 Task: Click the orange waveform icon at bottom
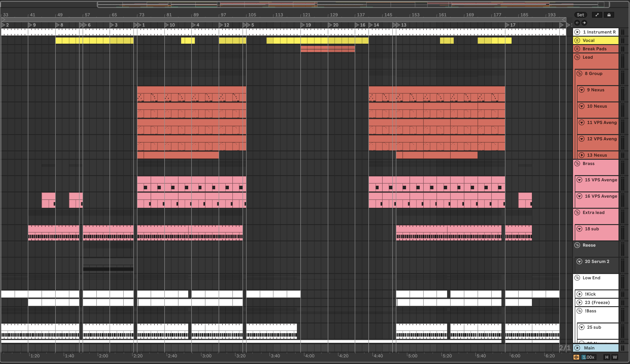click(x=576, y=357)
